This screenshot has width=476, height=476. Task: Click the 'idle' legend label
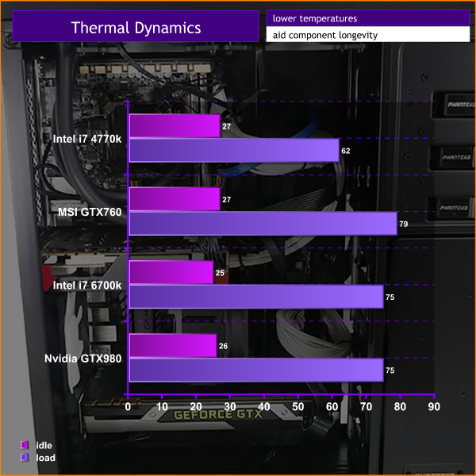coord(44,445)
